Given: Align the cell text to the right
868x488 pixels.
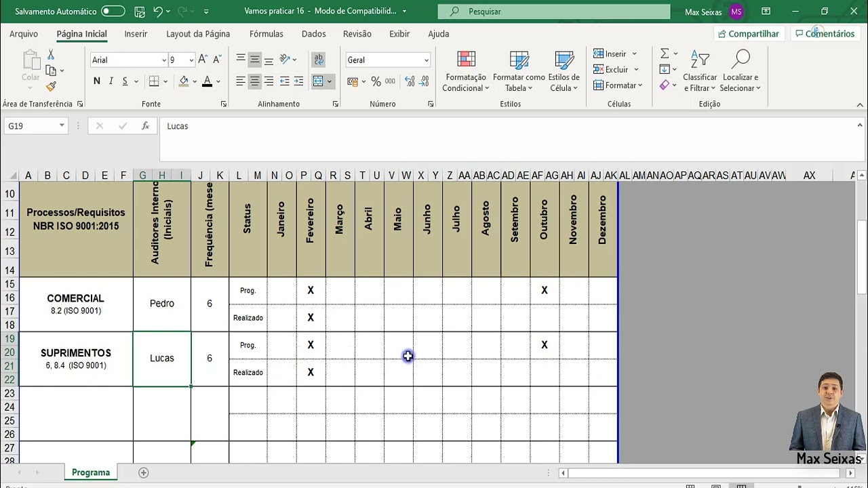Looking at the screenshot, I should (269, 81).
